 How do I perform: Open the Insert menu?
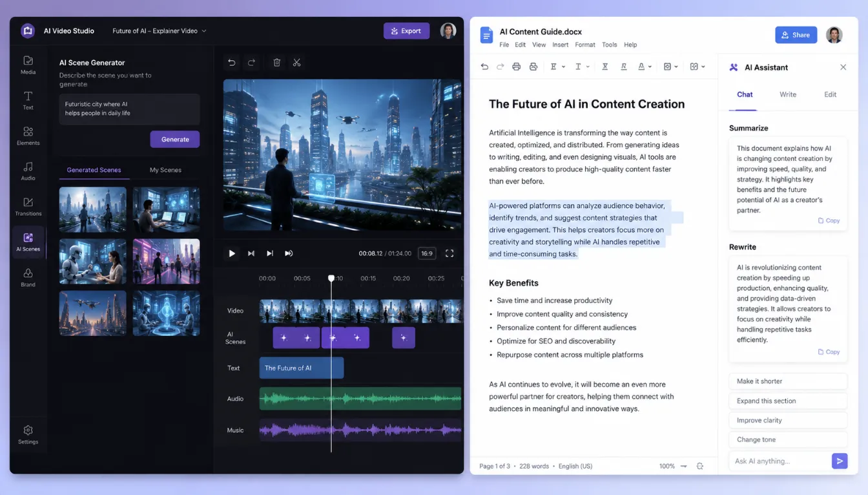click(x=561, y=45)
